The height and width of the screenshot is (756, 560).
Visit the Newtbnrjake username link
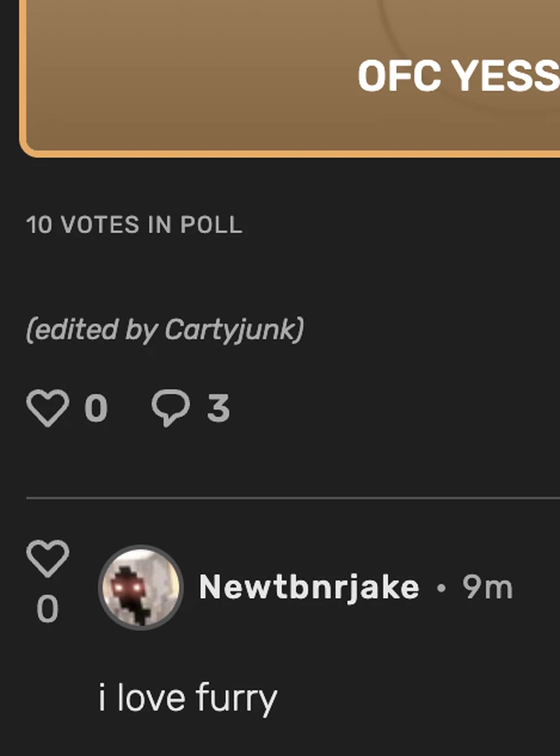coord(309,588)
